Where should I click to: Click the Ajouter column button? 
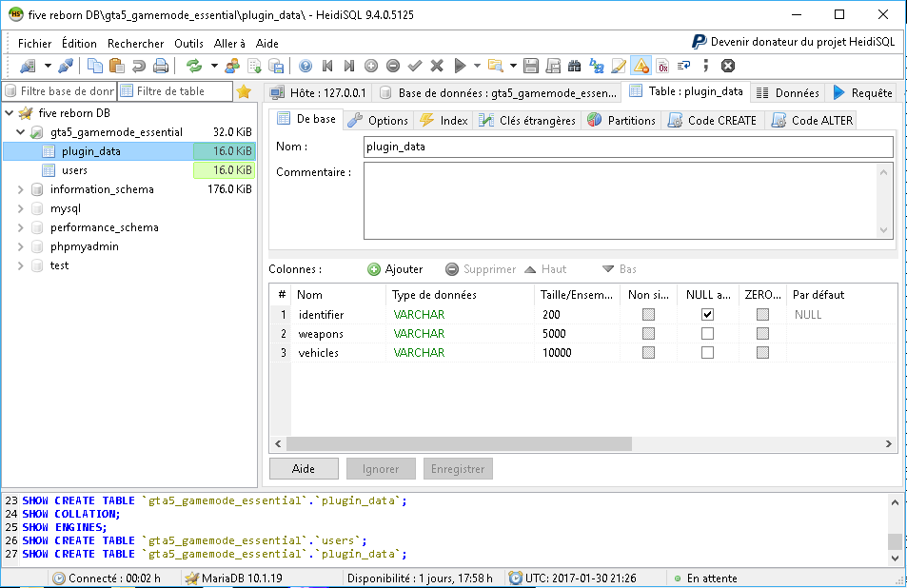pos(395,269)
